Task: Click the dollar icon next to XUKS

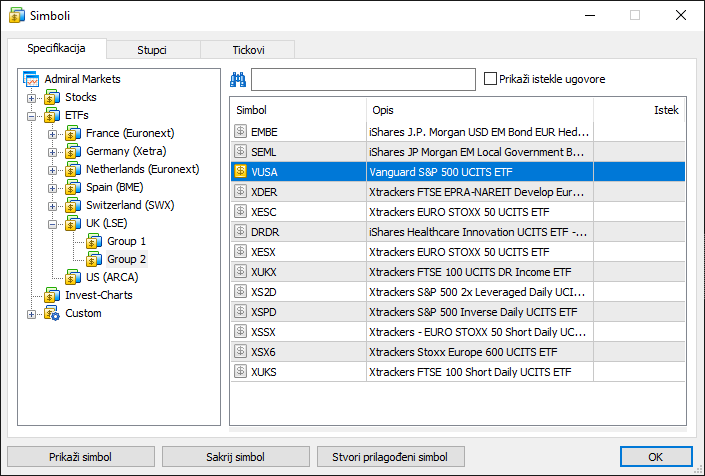Action: 241,371
